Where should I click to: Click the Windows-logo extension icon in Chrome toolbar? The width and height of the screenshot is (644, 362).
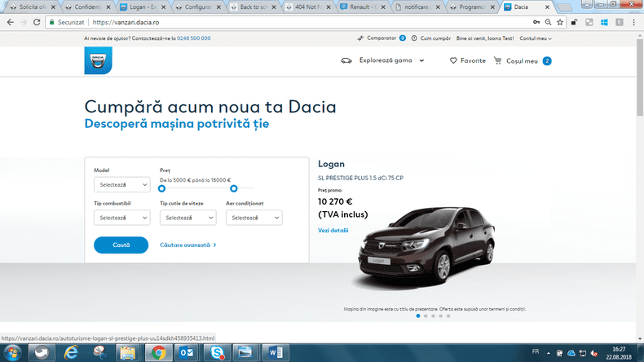pyautogui.click(x=604, y=22)
